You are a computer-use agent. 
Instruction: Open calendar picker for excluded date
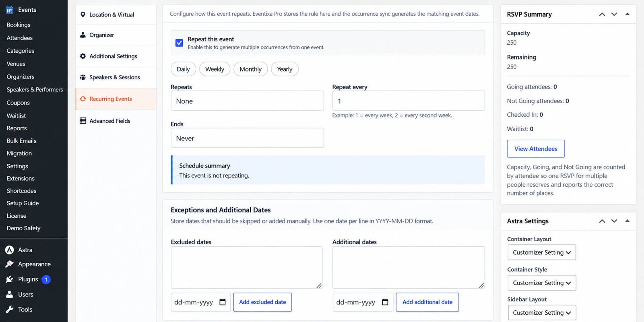coord(223,302)
